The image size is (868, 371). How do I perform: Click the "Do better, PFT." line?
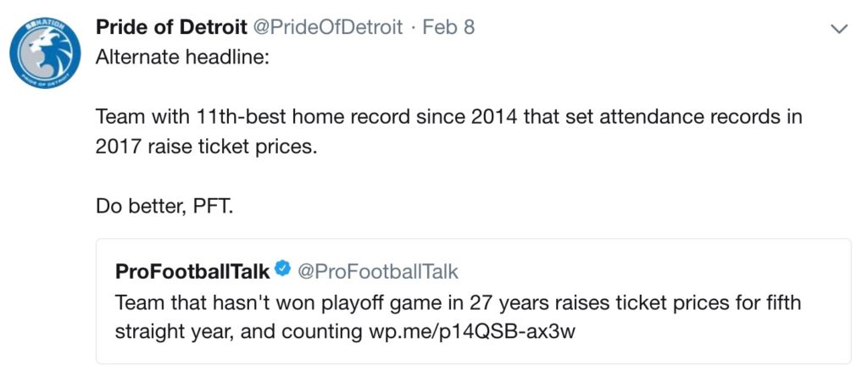pos(165,206)
